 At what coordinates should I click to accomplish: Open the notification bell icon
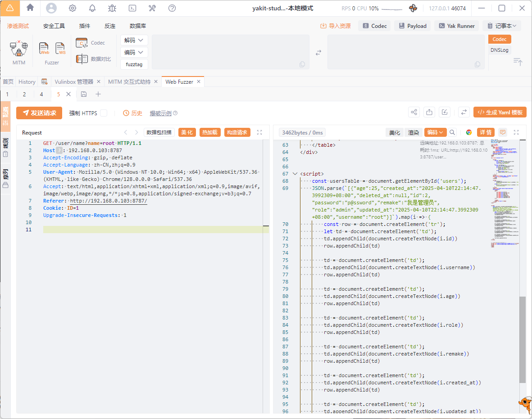(92, 8)
